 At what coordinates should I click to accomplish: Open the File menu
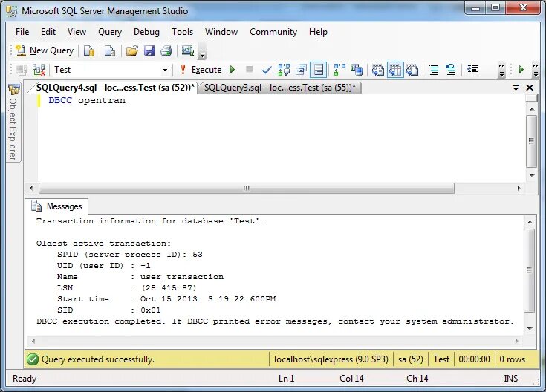tap(22, 32)
